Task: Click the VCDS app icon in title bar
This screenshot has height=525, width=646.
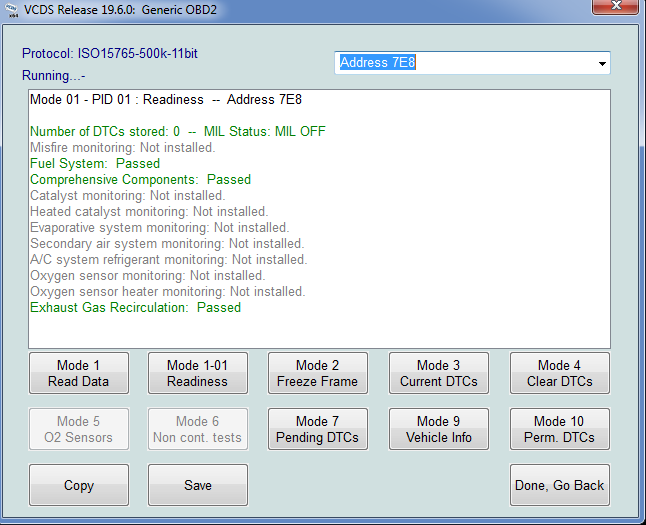Action: [11, 10]
